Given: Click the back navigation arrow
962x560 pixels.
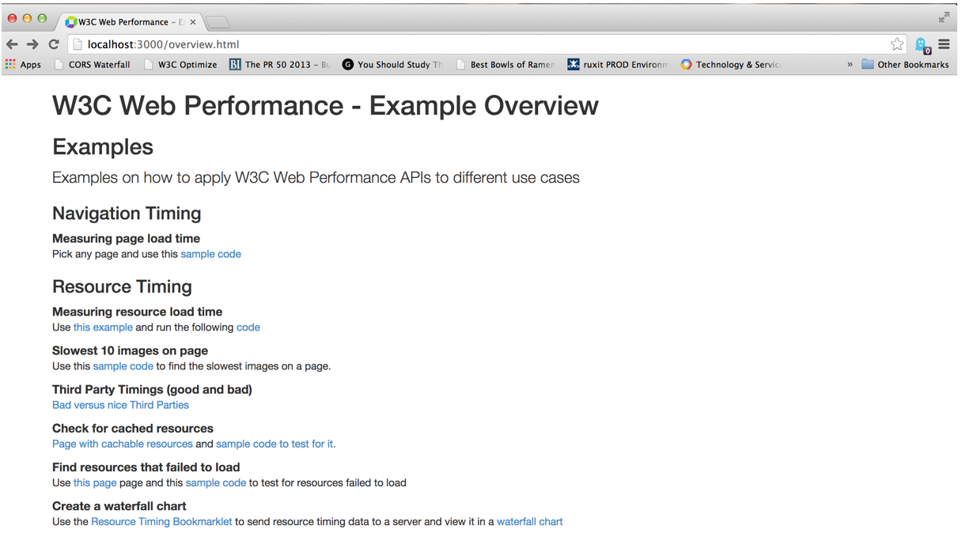Looking at the screenshot, I should coord(12,45).
